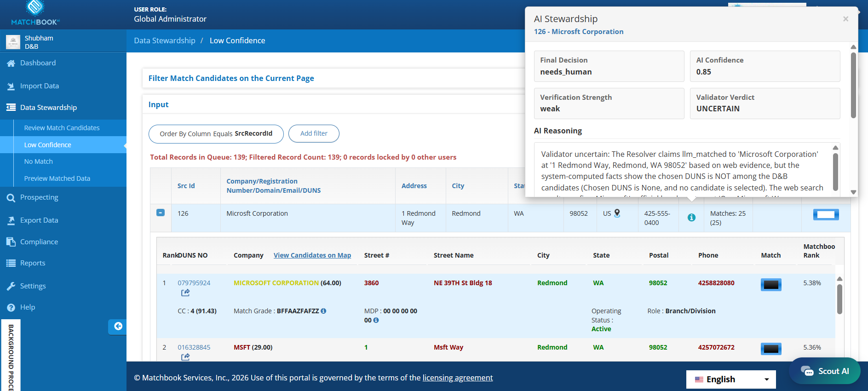Sort by the Src Id column header
868x391 pixels.
pyautogui.click(x=186, y=186)
